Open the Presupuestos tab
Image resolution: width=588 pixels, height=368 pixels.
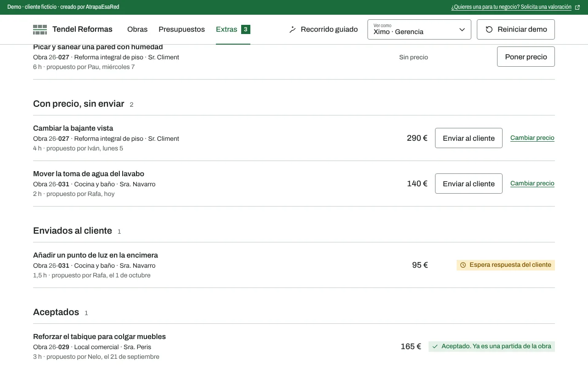pos(181,29)
